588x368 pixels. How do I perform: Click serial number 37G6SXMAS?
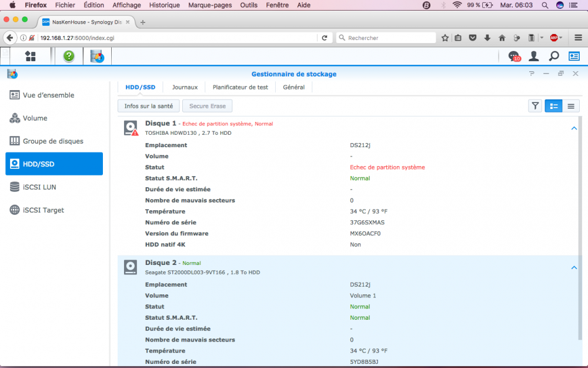[367, 223]
